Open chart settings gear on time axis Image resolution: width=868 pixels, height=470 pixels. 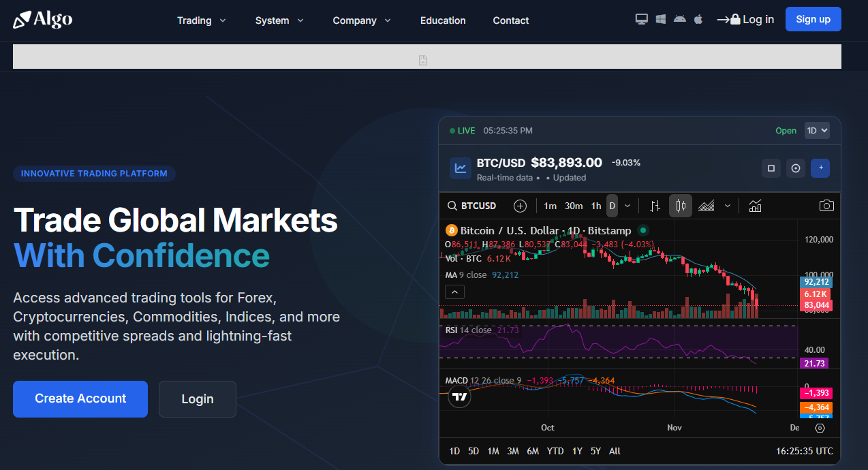[x=820, y=428]
